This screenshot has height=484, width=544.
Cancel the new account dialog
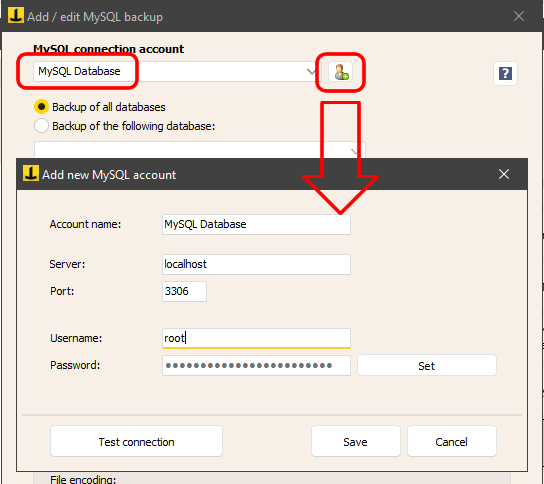[451, 441]
